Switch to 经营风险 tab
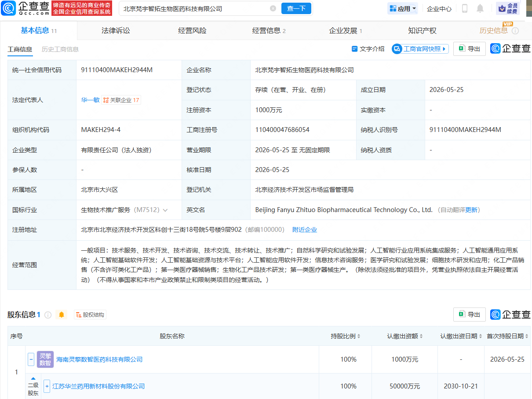The width and height of the screenshot is (532, 399). pos(192,30)
